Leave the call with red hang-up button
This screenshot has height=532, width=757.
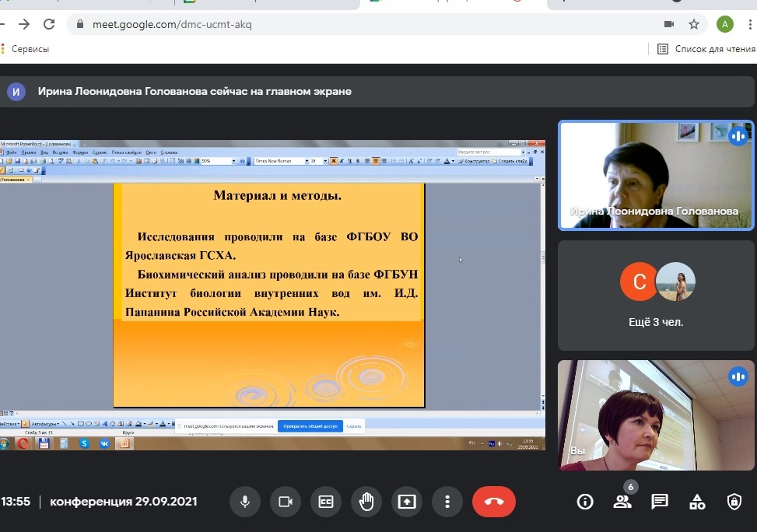tap(494, 502)
